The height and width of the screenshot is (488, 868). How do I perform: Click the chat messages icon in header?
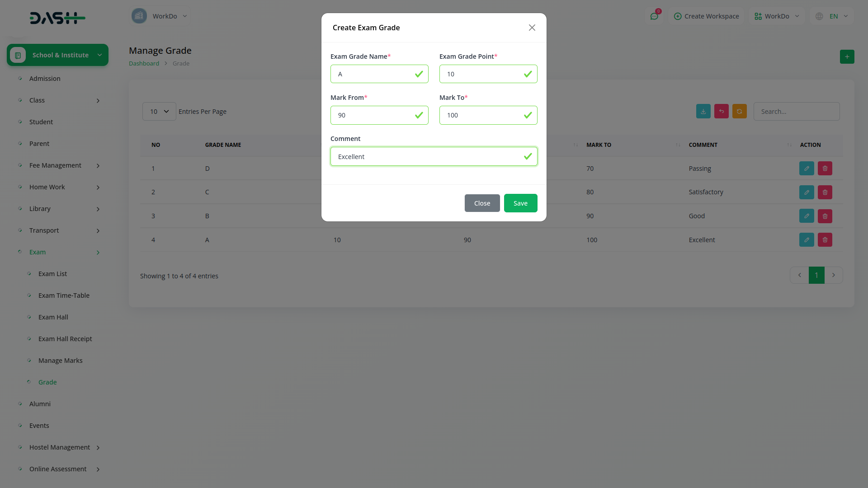coord(654,16)
